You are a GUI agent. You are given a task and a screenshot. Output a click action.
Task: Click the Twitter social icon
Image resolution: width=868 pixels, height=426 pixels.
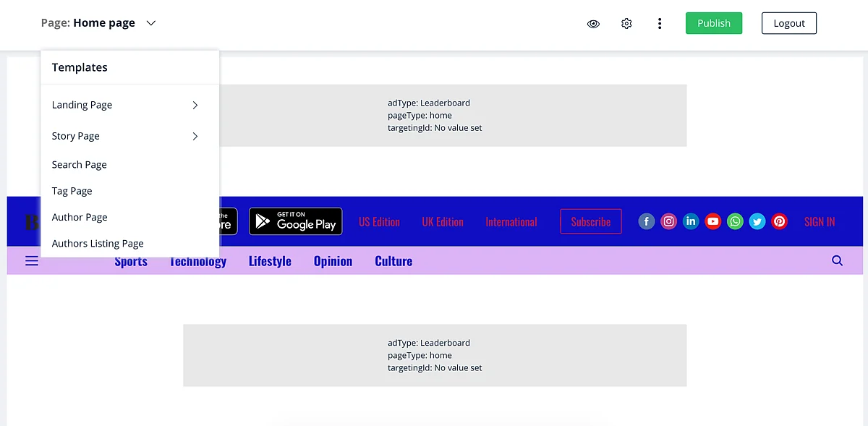click(757, 221)
